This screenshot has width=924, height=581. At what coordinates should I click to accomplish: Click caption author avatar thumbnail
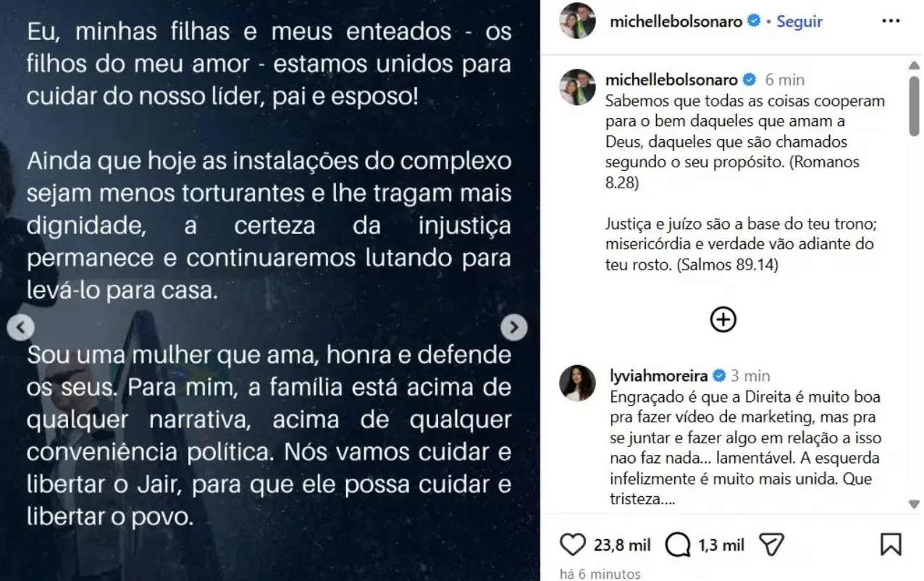pyautogui.click(x=577, y=87)
